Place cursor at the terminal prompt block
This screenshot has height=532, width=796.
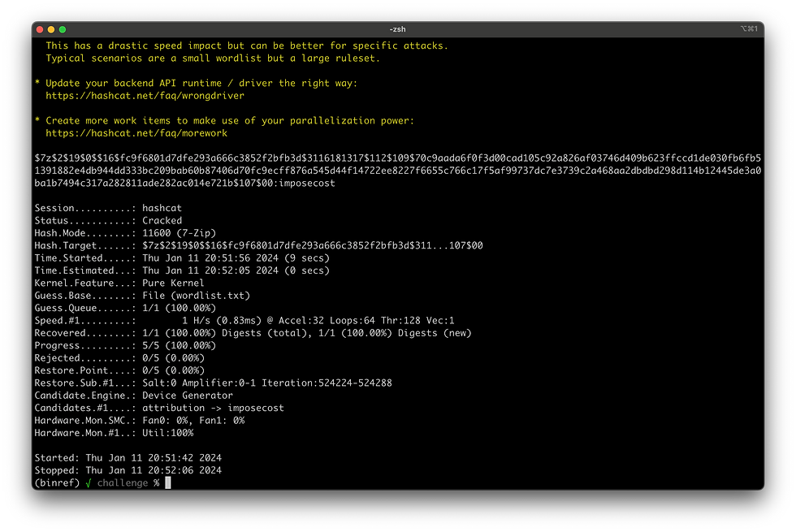click(168, 483)
